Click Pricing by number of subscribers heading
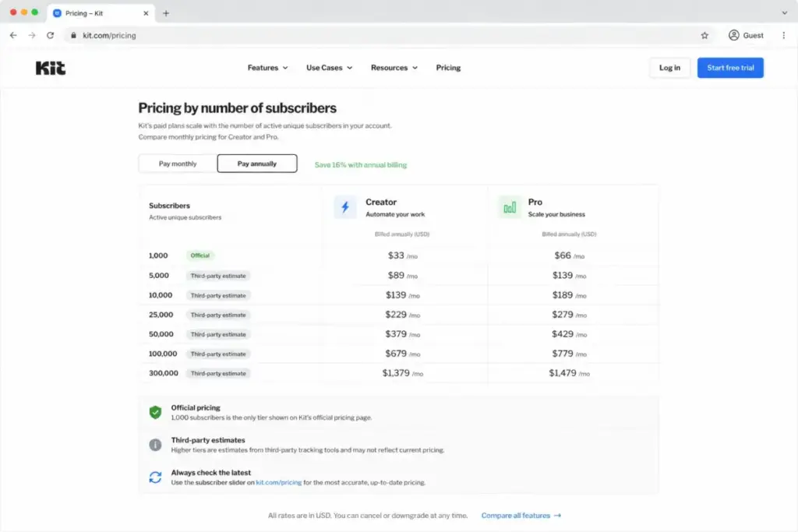This screenshot has height=532, width=798. coord(237,107)
